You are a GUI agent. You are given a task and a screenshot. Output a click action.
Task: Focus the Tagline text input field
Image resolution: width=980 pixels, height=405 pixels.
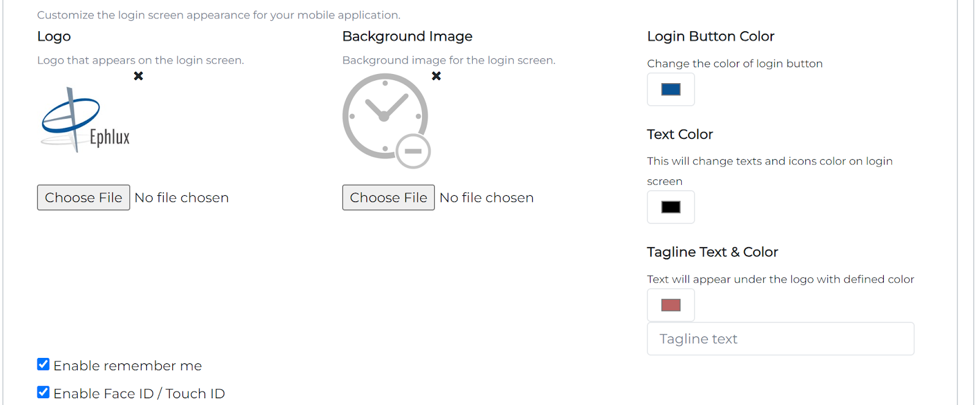pos(780,339)
